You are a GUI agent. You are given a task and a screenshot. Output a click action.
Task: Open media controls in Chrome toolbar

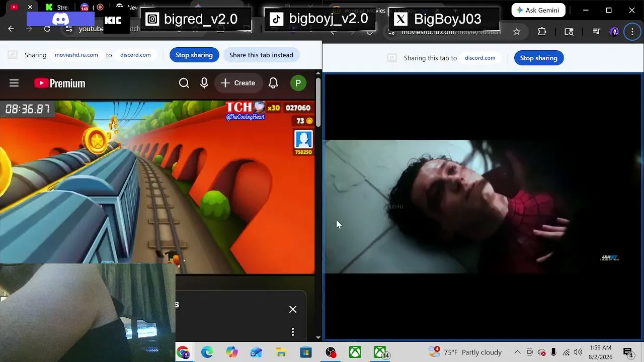[596, 32]
